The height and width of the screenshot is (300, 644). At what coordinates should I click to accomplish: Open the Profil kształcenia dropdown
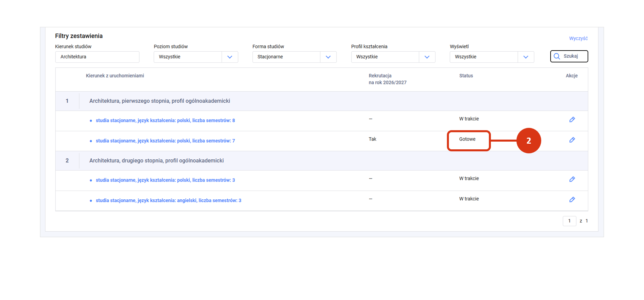[427, 57]
